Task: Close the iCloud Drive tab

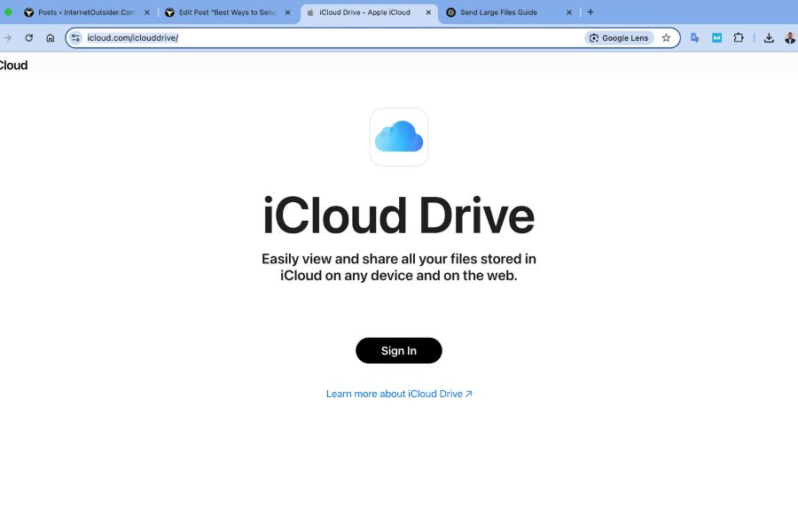Action: click(x=428, y=12)
